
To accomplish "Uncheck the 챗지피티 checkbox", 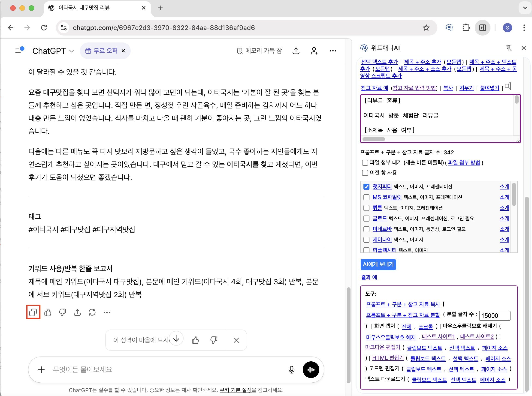I will pyautogui.click(x=366, y=187).
